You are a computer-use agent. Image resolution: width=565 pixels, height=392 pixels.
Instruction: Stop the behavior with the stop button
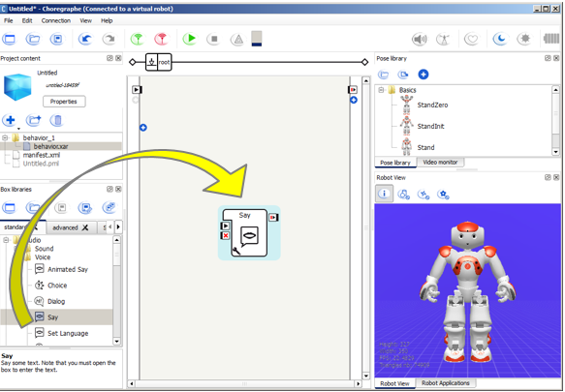click(214, 39)
